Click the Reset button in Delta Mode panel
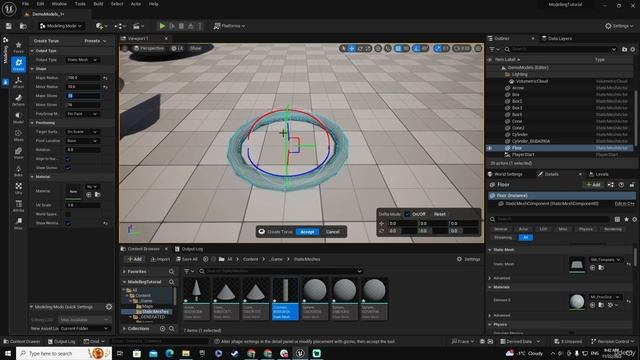Viewport: 640px width, 360px height. coord(440,214)
